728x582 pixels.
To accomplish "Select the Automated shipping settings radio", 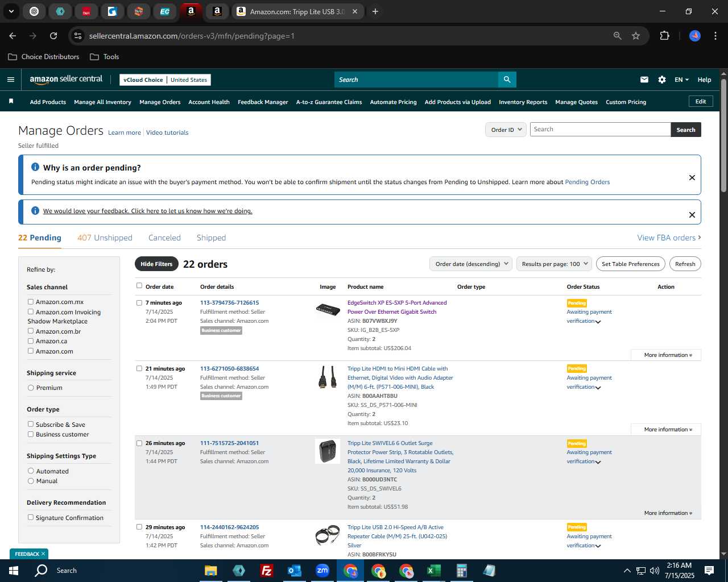I will [31, 471].
